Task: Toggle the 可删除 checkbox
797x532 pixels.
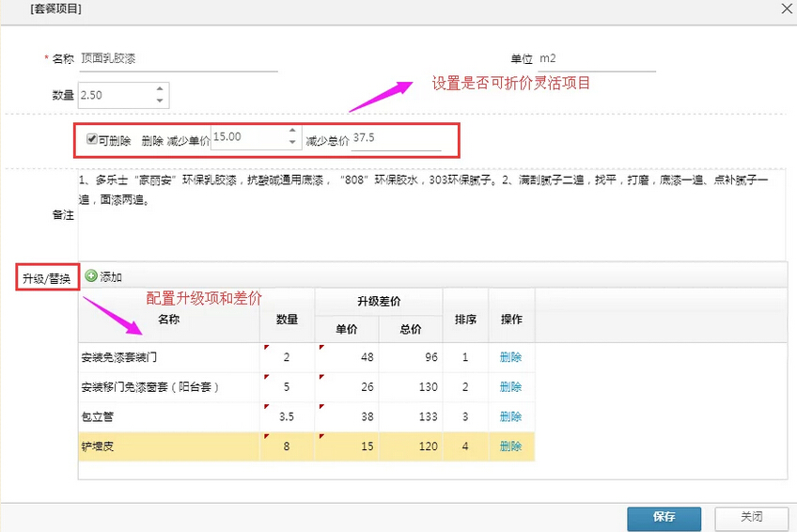Action: tap(92, 139)
